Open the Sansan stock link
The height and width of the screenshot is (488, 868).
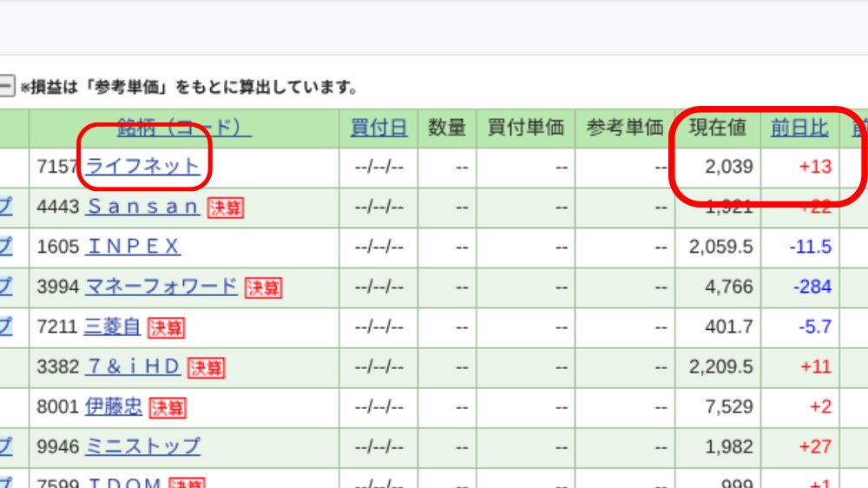pyautogui.click(x=142, y=207)
